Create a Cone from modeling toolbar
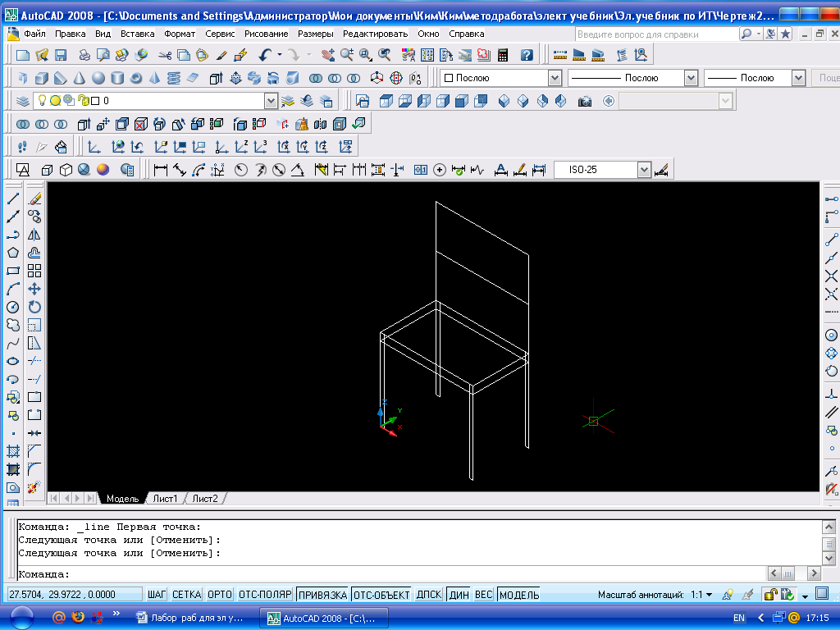 [x=80, y=78]
